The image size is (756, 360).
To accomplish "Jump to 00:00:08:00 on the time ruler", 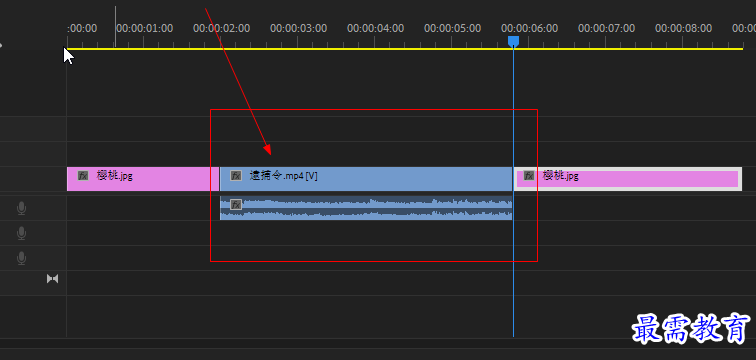I will pos(683,28).
